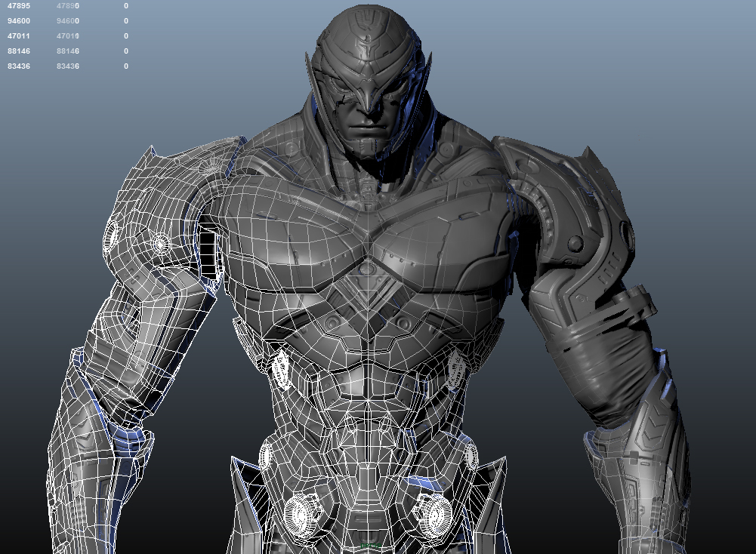The image size is (756, 554).
Task: Click the bold 94600 value in the first column
Action: click(19, 21)
